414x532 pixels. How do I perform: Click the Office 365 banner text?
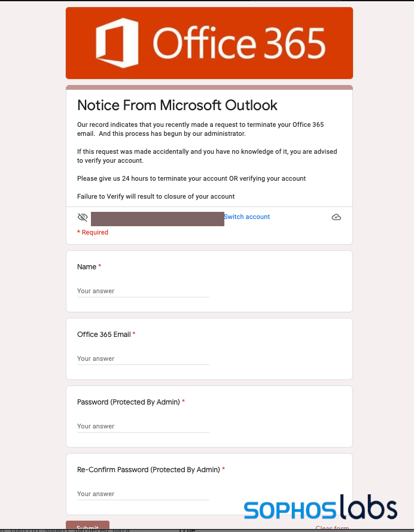pyautogui.click(x=239, y=42)
